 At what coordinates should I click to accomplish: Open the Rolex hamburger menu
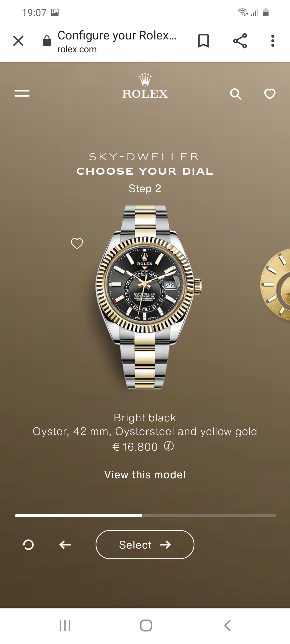click(x=22, y=93)
